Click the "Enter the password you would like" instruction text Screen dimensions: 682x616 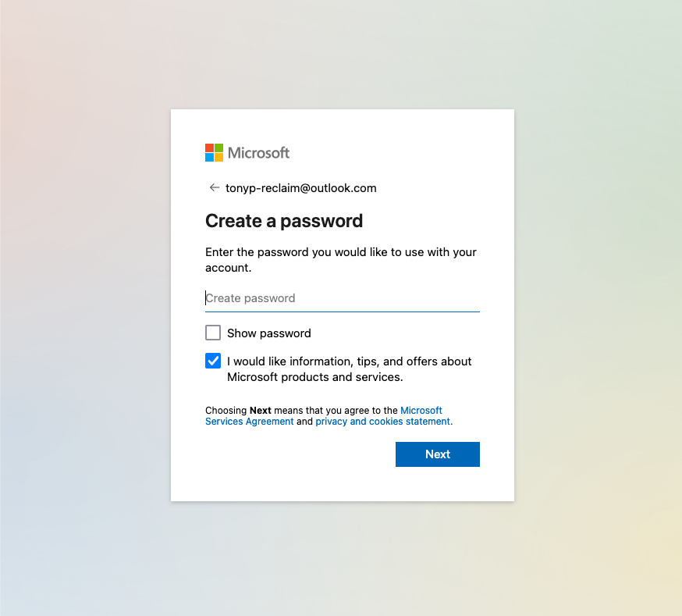(340, 252)
